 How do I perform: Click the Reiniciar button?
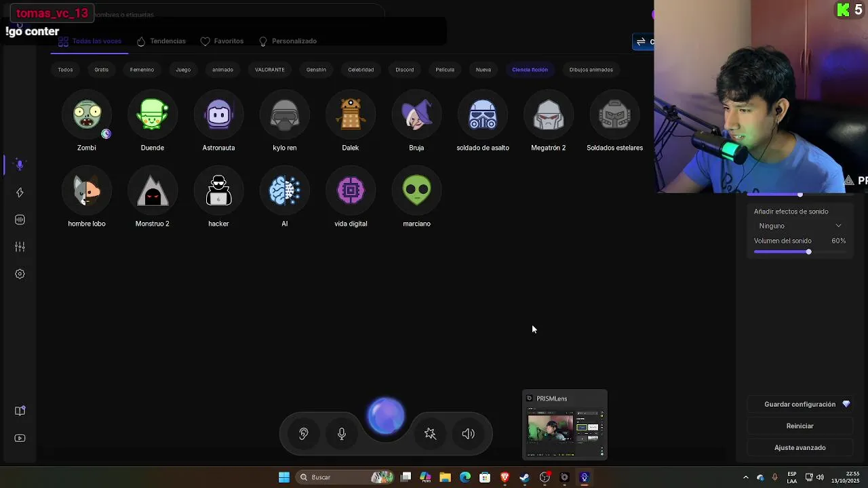pos(800,426)
